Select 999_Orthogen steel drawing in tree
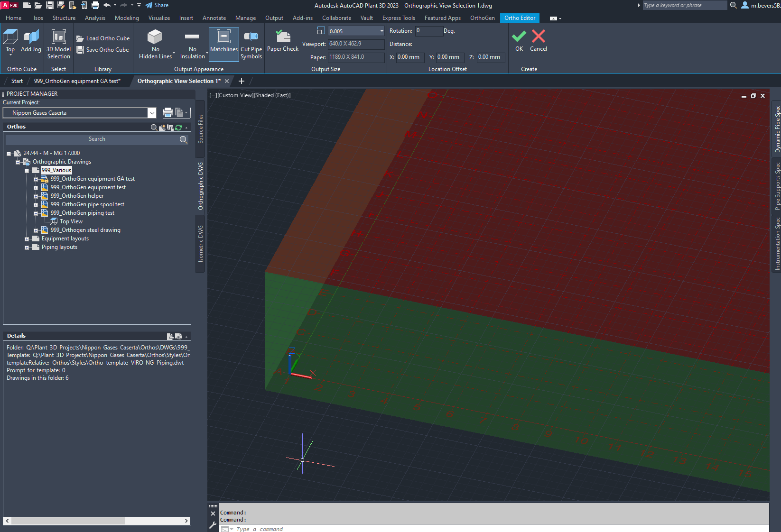The image size is (781, 532). coord(85,230)
